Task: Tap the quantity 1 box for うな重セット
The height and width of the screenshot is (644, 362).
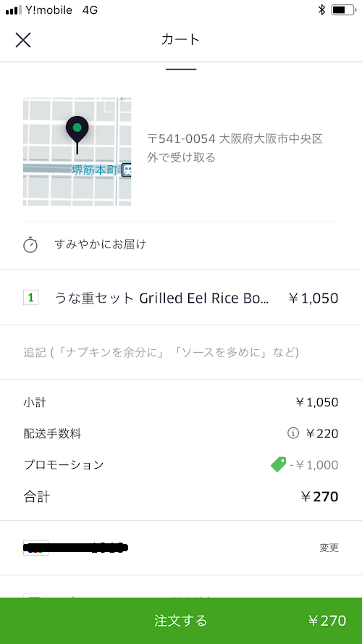Action: (31, 297)
